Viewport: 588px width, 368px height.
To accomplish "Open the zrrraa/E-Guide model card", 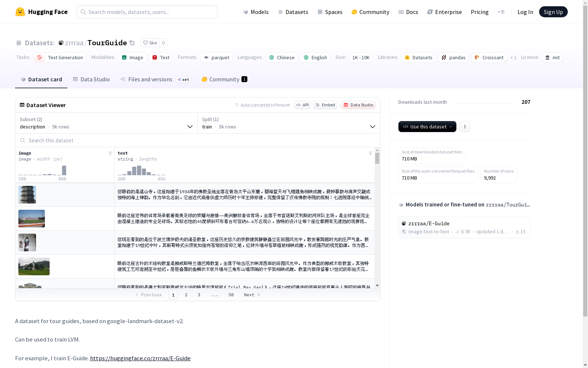I will [x=464, y=227].
